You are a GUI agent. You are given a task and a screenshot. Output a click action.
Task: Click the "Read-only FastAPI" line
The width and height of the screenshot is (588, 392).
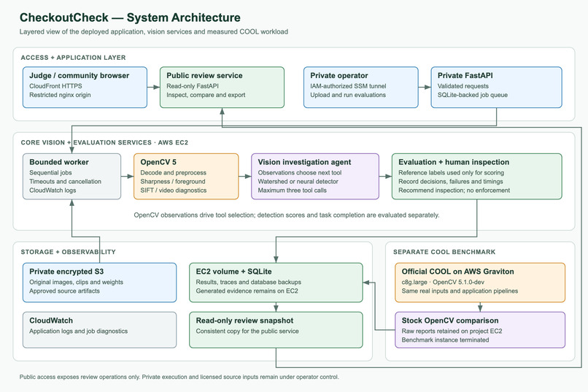[193, 86]
